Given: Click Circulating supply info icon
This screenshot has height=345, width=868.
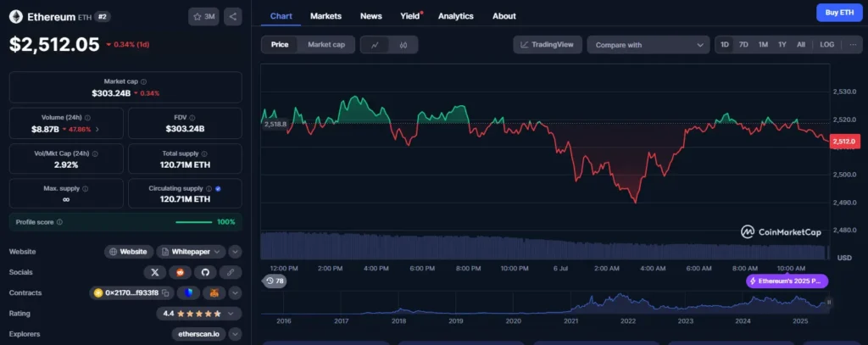Looking at the screenshot, I should pyautogui.click(x=209, y=188).
